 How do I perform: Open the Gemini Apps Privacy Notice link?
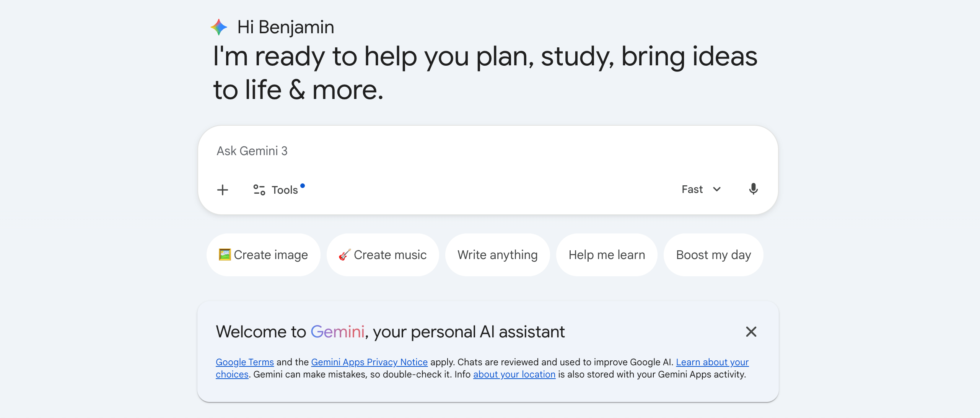(369, 362)
